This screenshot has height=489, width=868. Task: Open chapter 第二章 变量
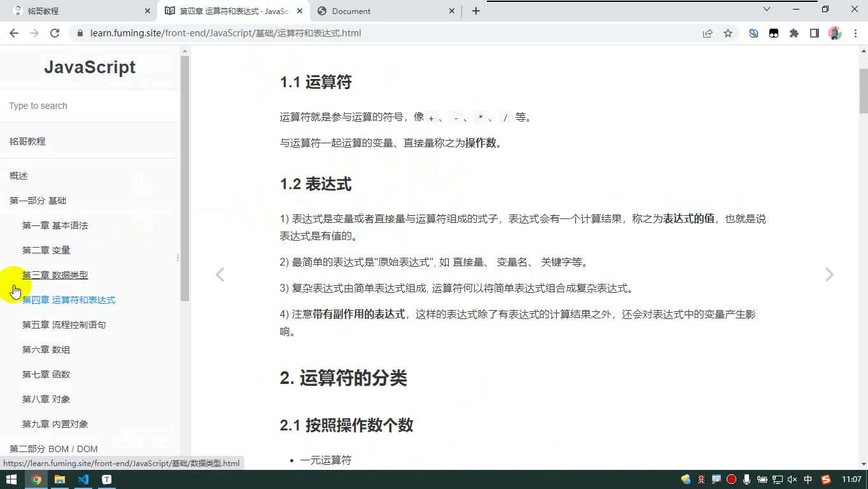pos(46,250)
